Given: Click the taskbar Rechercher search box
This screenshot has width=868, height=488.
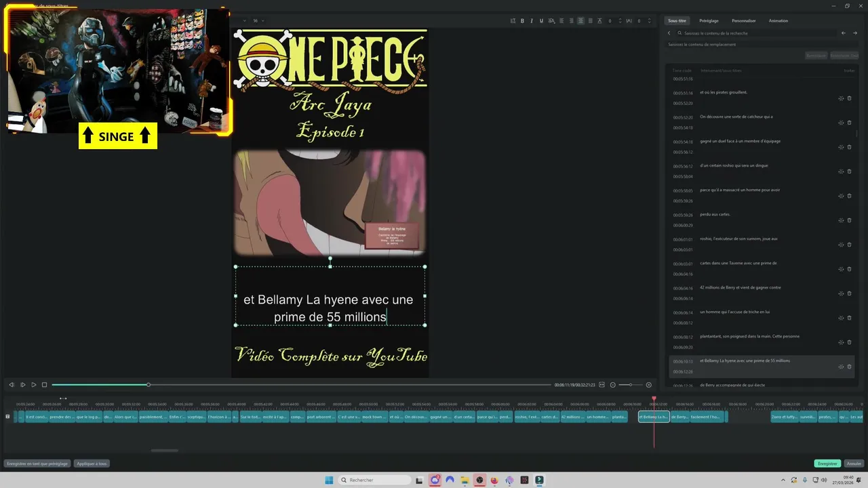Looking at the screenshot, I should pos(375,480).
